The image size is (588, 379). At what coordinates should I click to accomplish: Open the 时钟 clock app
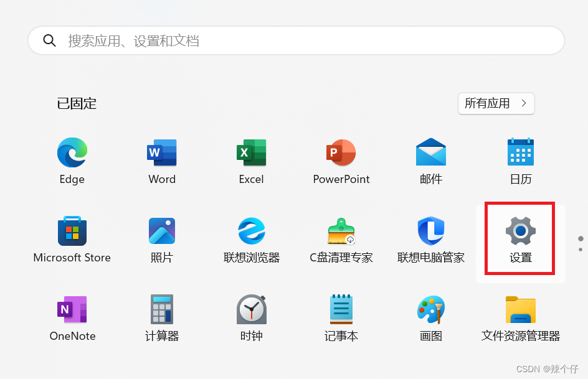click(251, 319)
